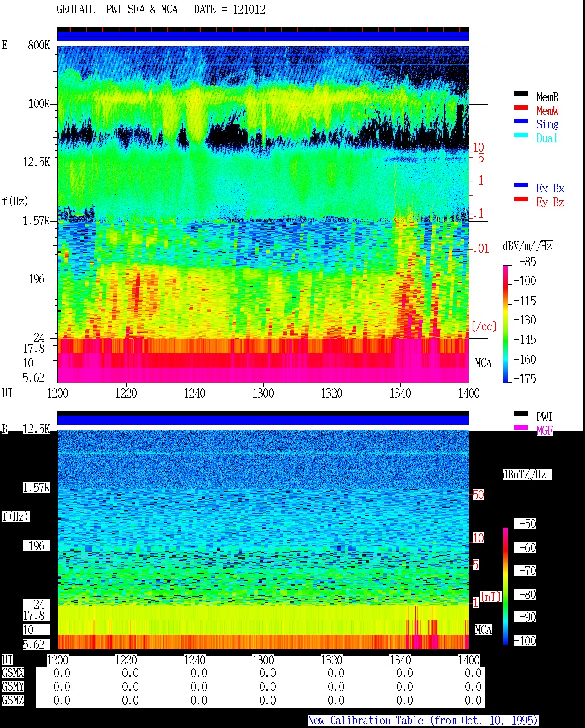Click the 1240 UT tick under B panel

tap(195, 660)
